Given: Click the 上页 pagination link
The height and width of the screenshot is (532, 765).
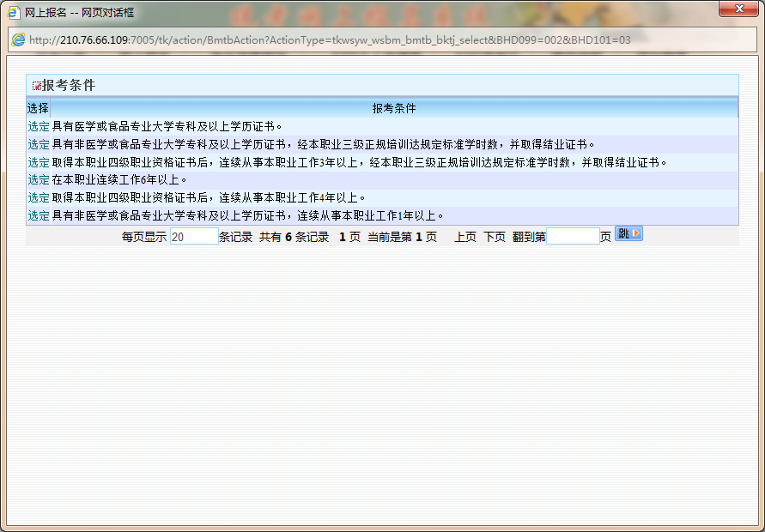Looking at the screenshot, I should point(464,234).
